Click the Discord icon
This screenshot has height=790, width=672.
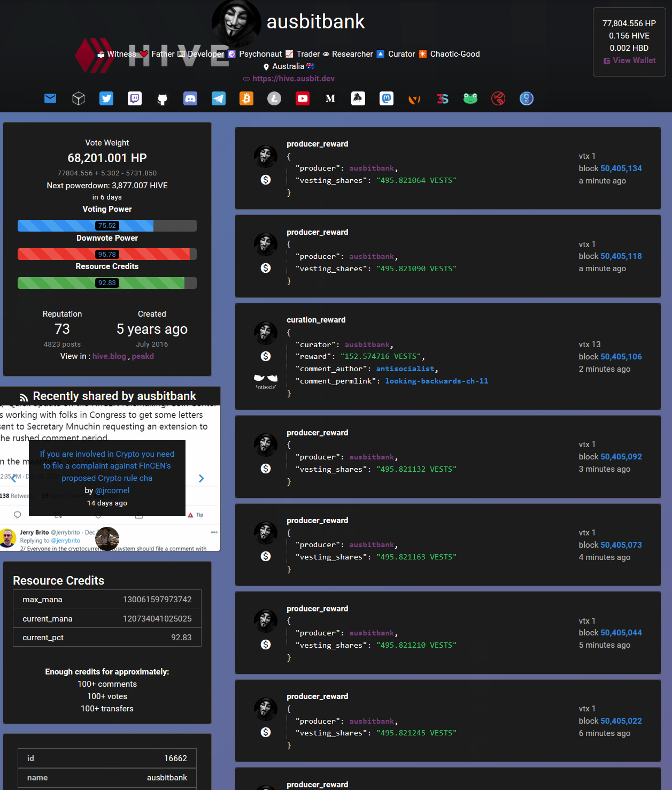point(190,98)
